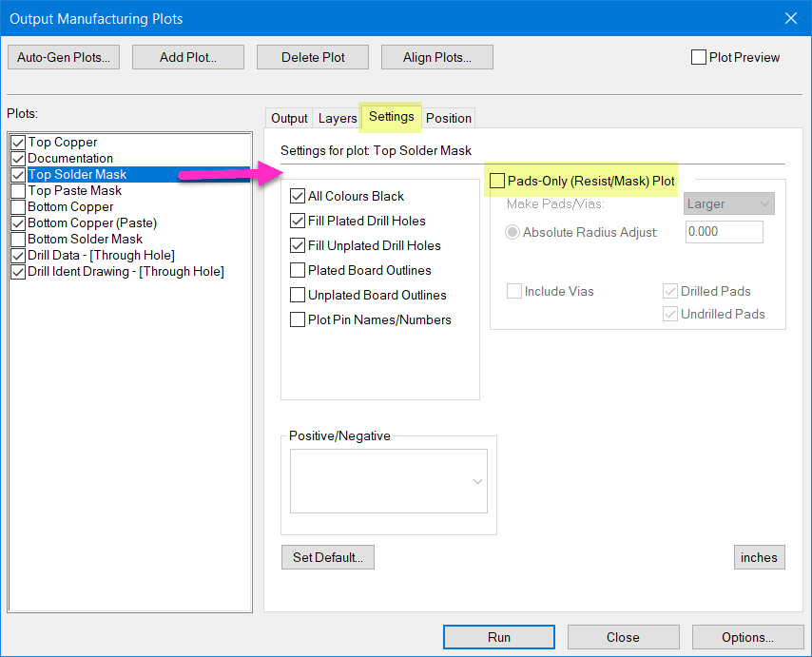This screenshot has width=812, height=657.
Task: Toggle the Drilled Pads checkbox
Action: 670,291
